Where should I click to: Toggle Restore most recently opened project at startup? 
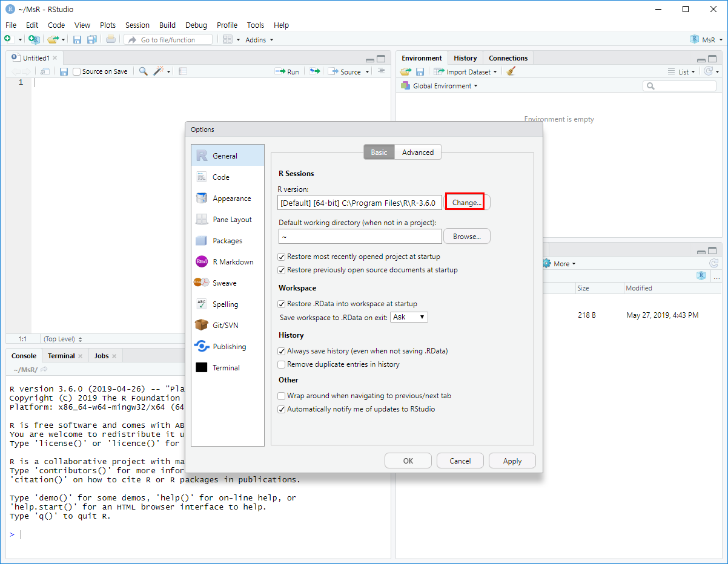pyautogui.click(x=281, y=257)
